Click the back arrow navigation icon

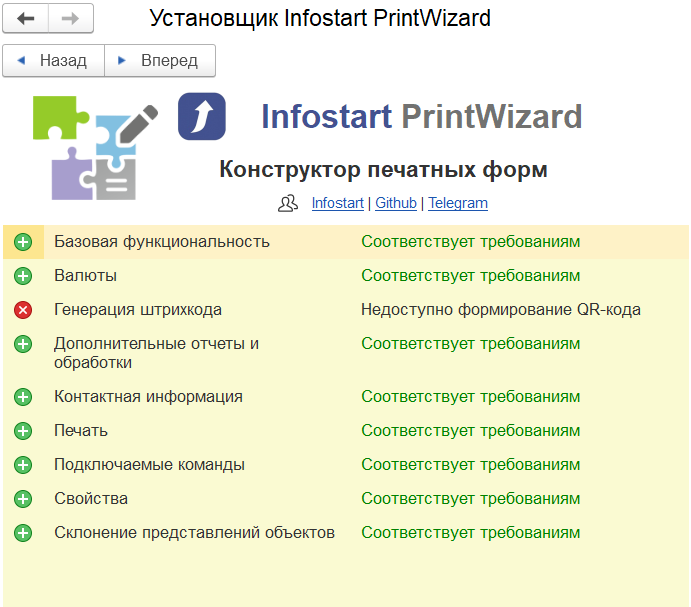(x=26, y=18)
